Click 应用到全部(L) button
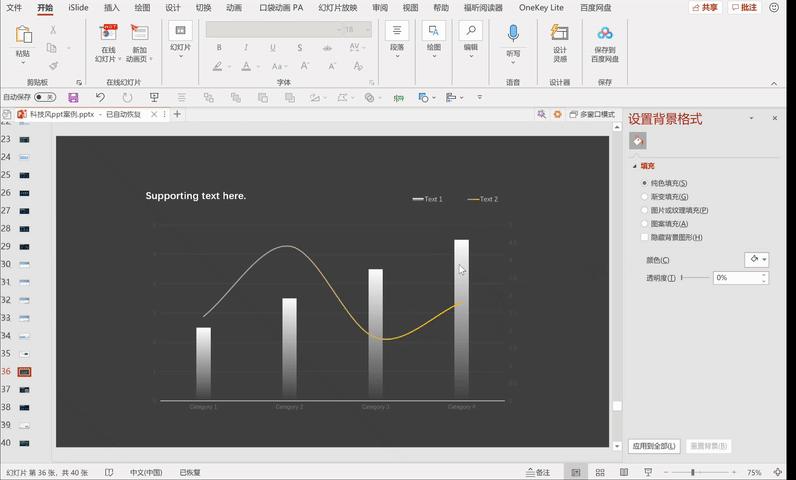Screen dimensions: 796x480 pyautogui.click(x=654, y=446)
